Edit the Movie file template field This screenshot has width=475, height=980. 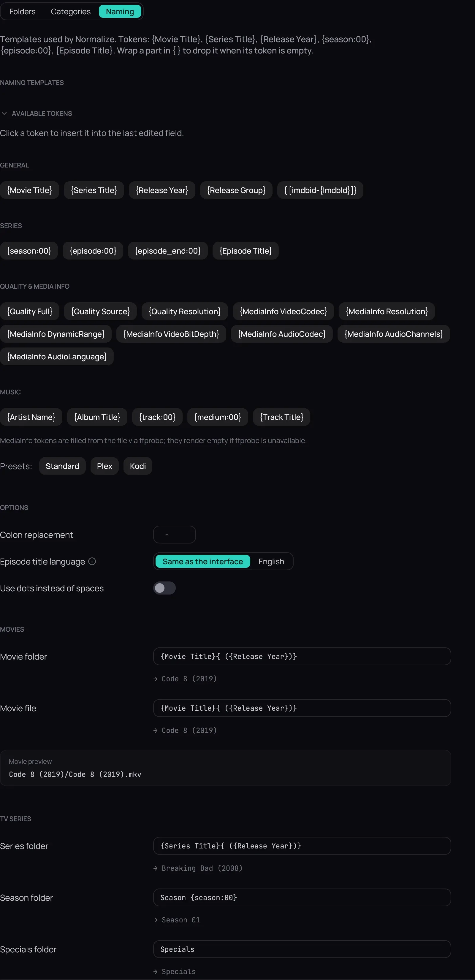pos(302,708)
